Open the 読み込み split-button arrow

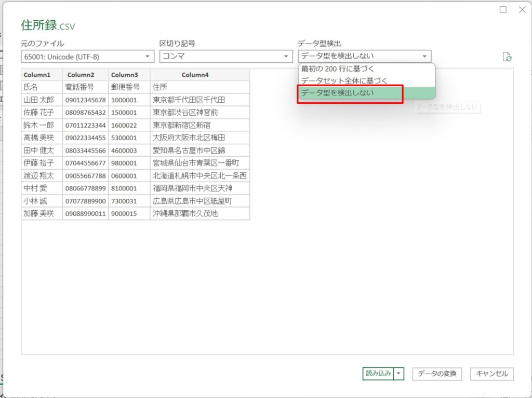point(399,374)
